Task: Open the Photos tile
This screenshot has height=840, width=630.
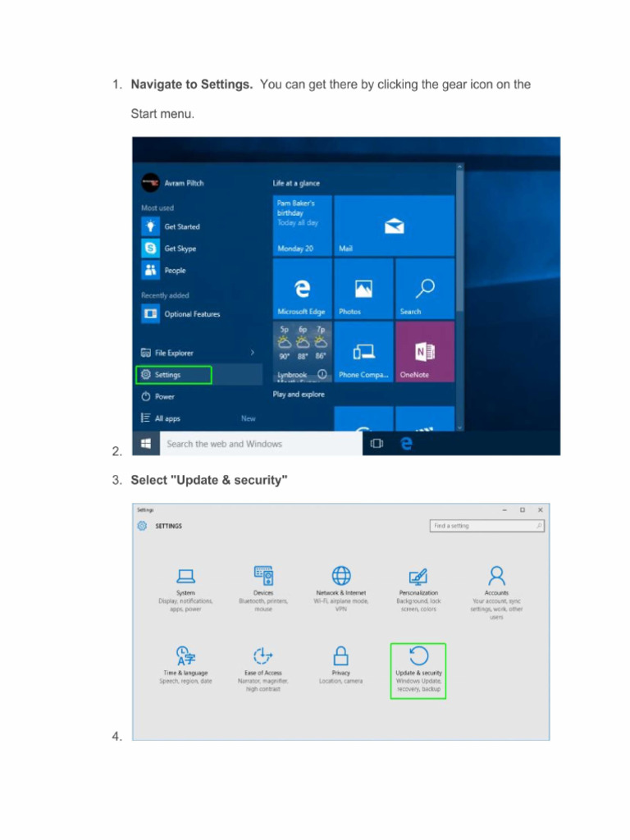Action: [363, 289]
